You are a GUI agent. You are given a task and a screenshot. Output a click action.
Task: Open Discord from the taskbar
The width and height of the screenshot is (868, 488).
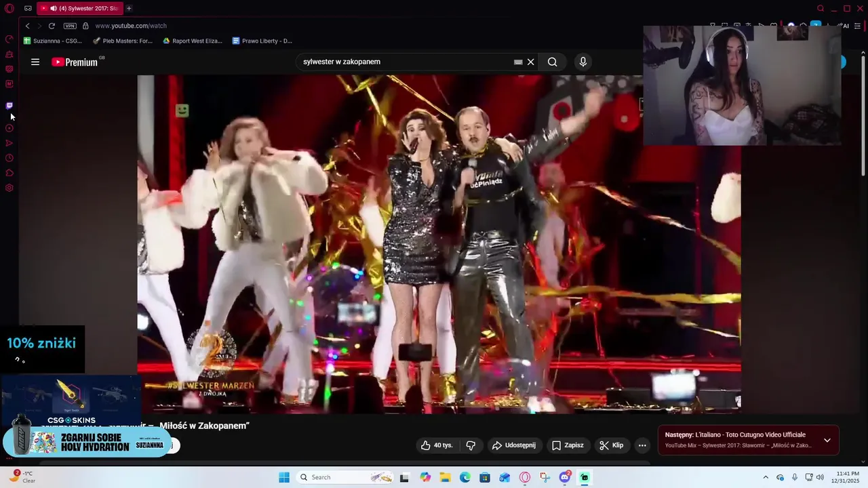[x=565, y=477]
